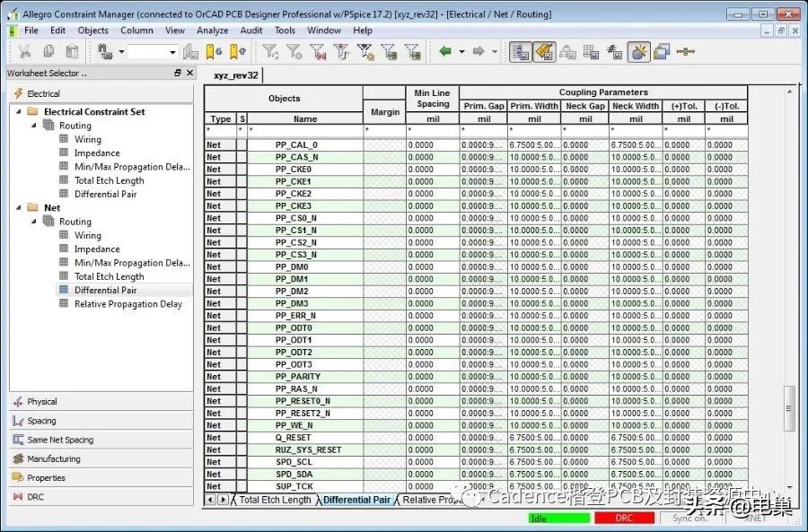
Task: Click the gray forward navigation arrow
Action: tap(478, 51)
